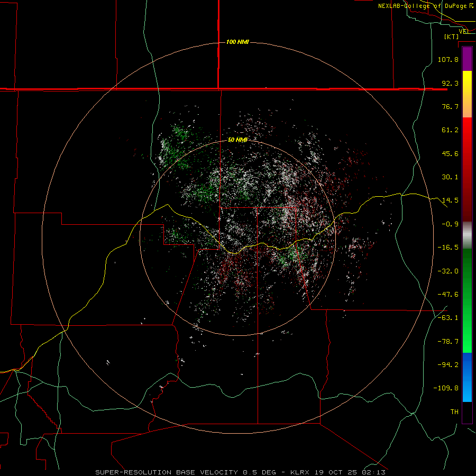Click the -109.8 value on the velocity scale

click(x=446, y=388)
